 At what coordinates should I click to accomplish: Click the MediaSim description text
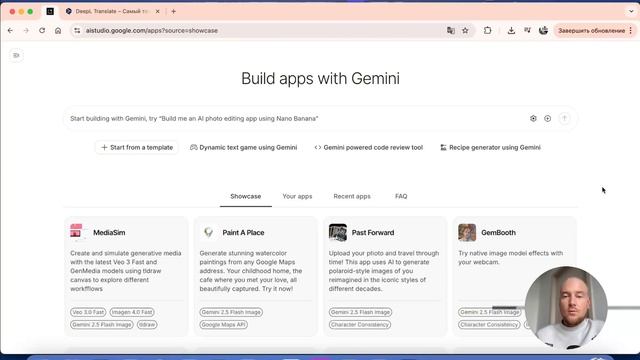[126, 271]
